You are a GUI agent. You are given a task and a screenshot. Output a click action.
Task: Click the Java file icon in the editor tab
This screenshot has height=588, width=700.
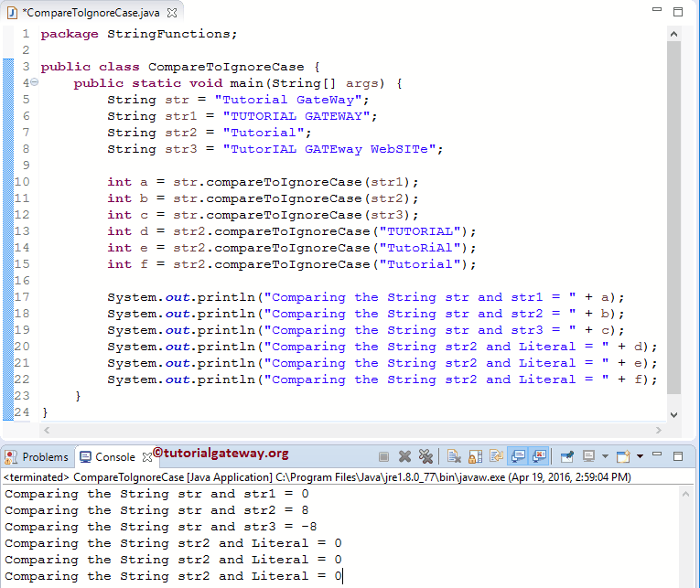click(13, 13)
